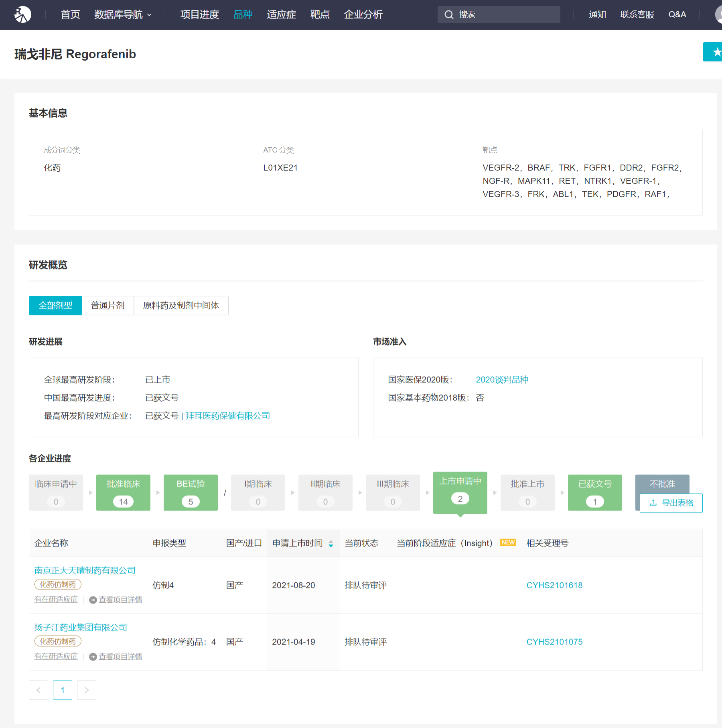Open 适应症 navigation item
Image resolution: width=722 pixels, height=728 pixels.
tap(282, 15)
